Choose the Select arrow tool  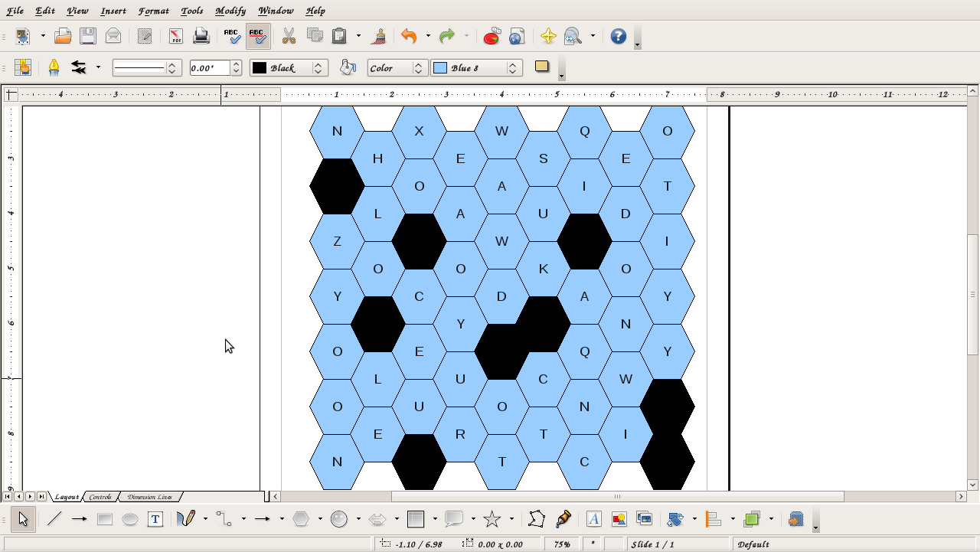pos(23,519)
